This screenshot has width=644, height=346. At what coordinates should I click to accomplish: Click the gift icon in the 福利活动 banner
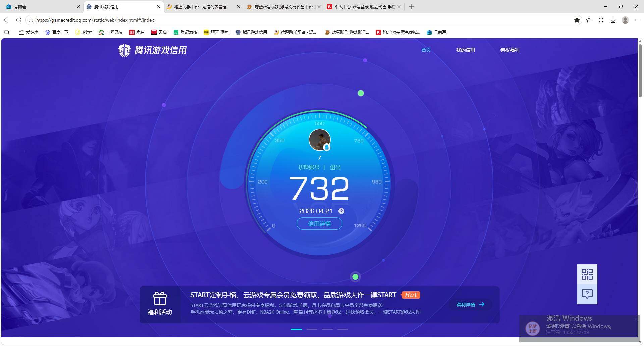(160, 298)
